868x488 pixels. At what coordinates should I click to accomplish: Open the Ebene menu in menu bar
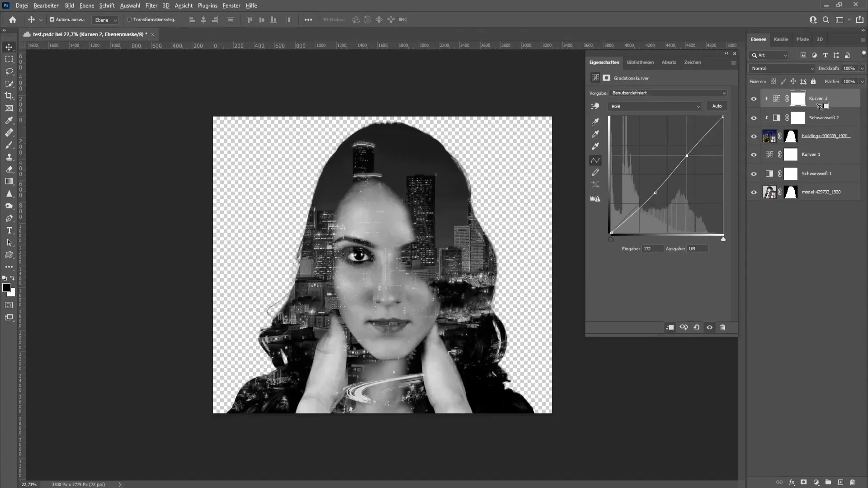pos(86,5)
